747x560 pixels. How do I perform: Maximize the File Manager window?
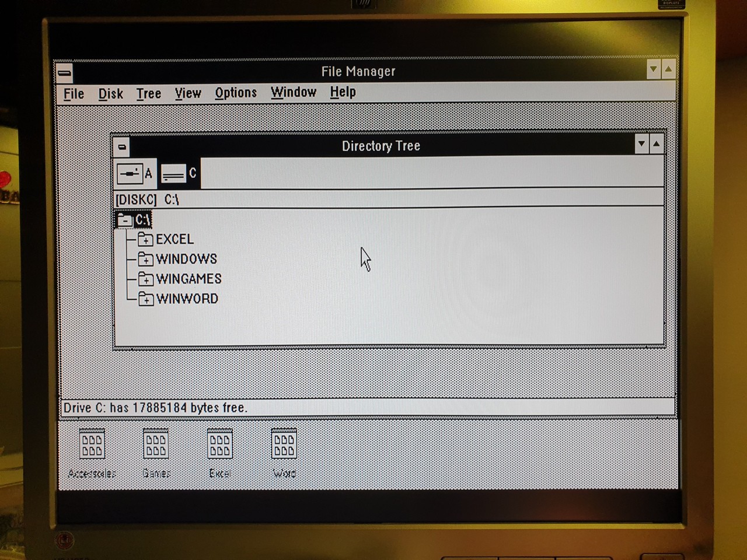[x=669, y=69]
